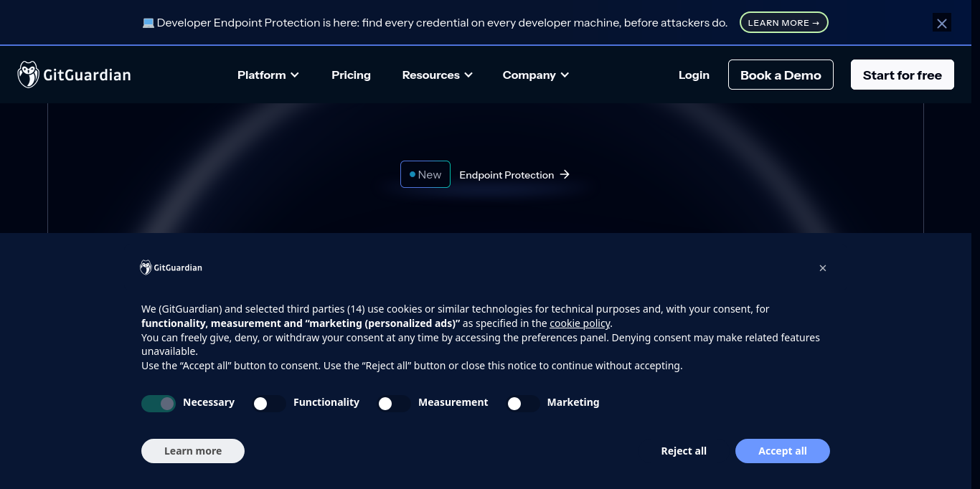The width and height of the screenshot is (980, 489).
Task: Click Start for free button
Action: click(x=903, y=75)
